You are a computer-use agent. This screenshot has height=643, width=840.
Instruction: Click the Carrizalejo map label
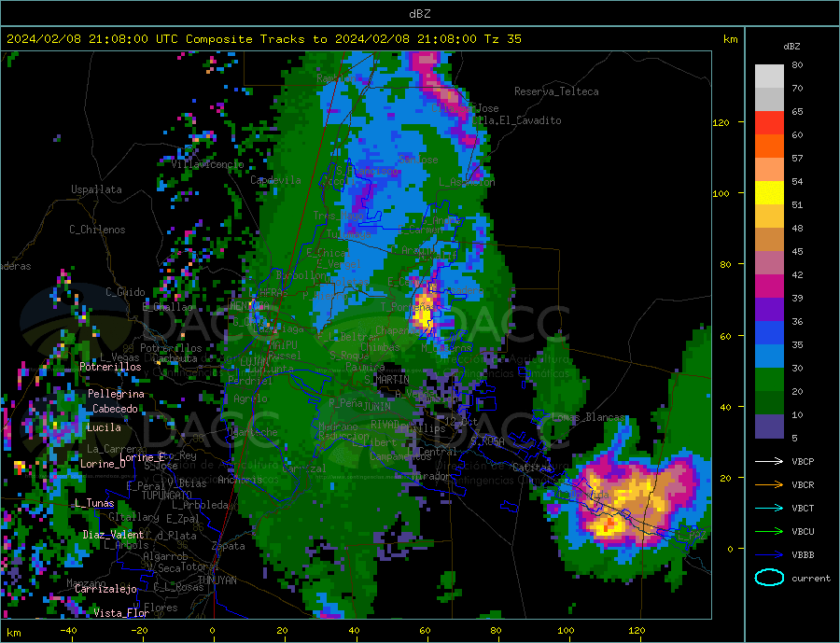point(105,590)
